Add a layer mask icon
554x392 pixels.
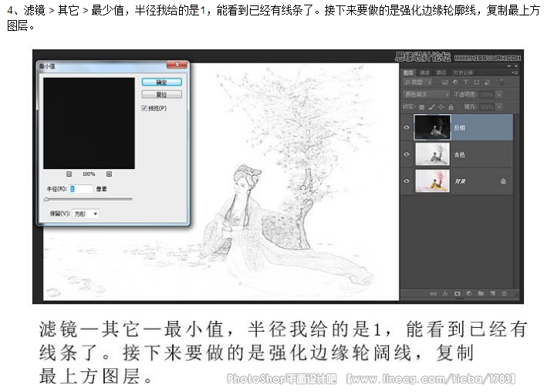click(458, 293)
